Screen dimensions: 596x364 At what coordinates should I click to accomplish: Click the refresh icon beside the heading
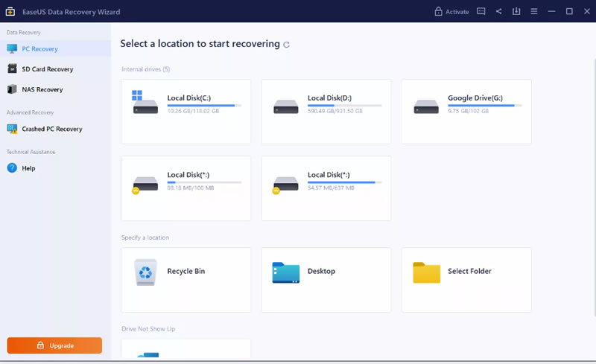point(287,45)
